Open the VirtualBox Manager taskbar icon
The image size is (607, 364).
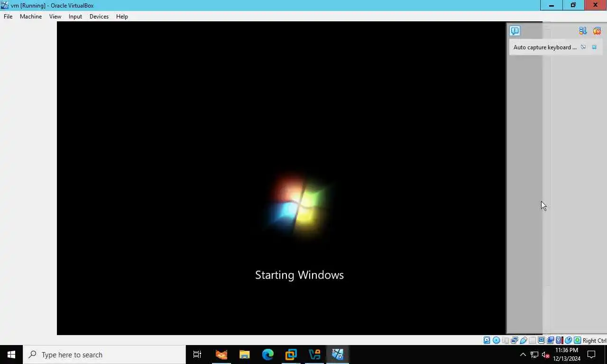314,355
